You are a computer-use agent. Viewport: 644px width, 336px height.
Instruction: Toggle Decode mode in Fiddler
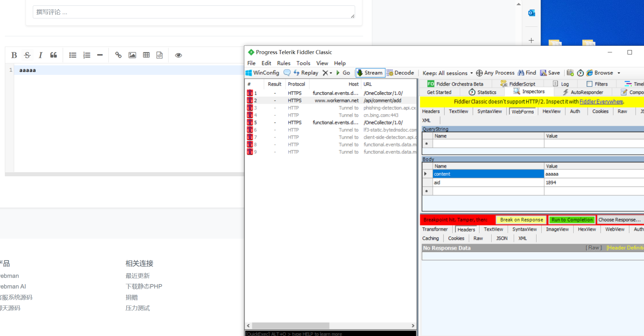click(x=400, y=73)
